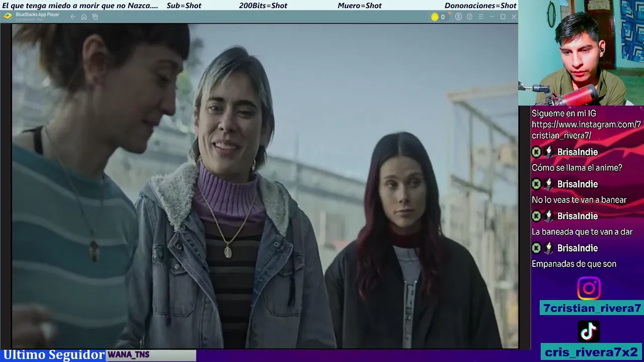Click BrisaIndie above 'La baneada que te van'
Image resolution: width=644 pixels, height=362 pixels.
pos(578,216)
